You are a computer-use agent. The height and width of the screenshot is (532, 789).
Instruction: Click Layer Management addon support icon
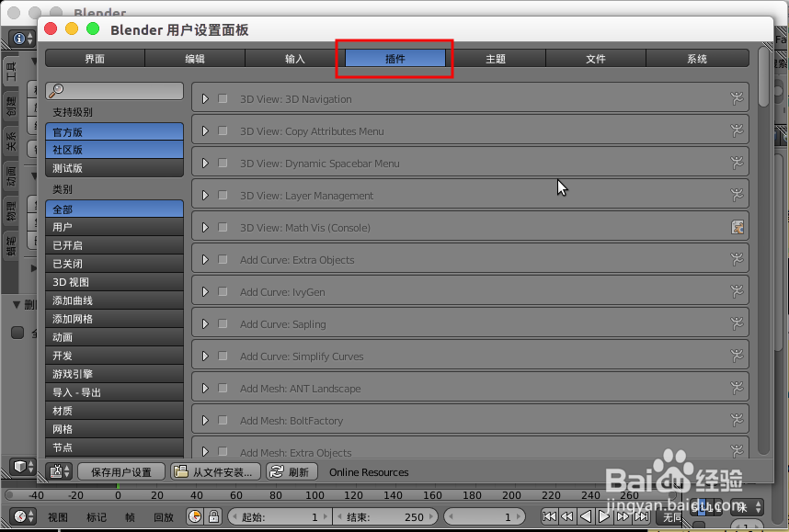[x=737, y=195]
